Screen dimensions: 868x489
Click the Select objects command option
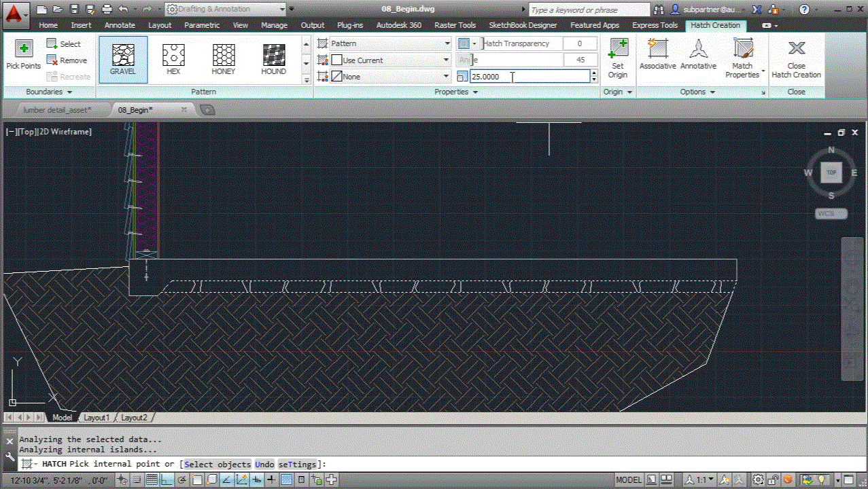click(x=218, y=465)
